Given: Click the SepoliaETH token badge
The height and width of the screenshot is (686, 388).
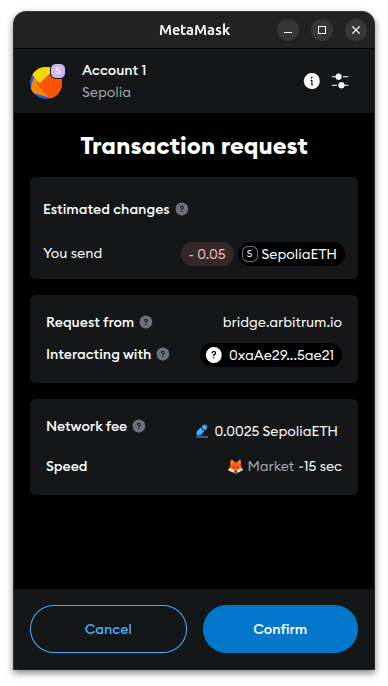Looking at the screenshot, I should click(x=291, y=254).
